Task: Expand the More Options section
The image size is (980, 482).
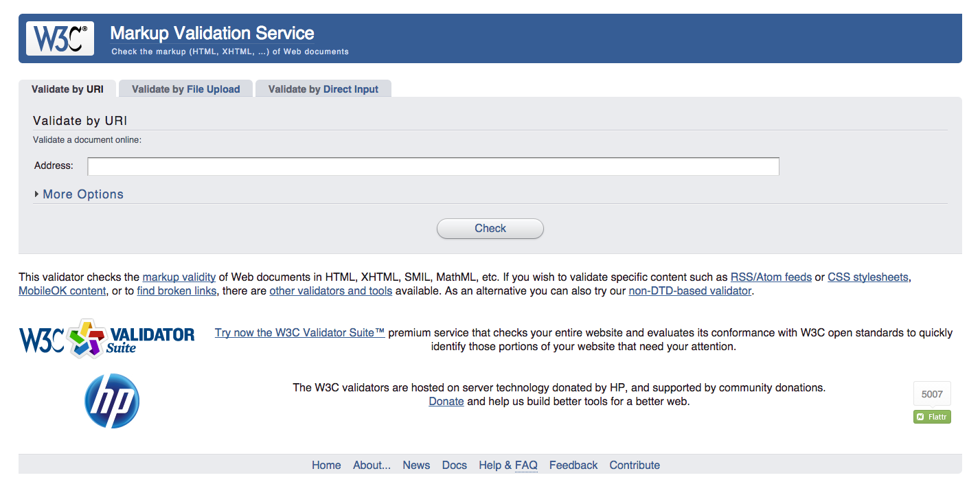Action: 82,194
